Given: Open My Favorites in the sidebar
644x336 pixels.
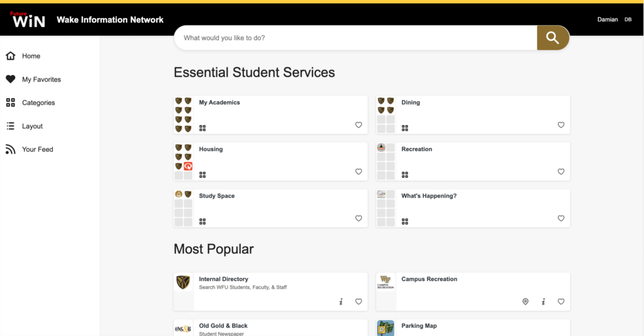Looking at the screenshot, I should pos(42,79).
